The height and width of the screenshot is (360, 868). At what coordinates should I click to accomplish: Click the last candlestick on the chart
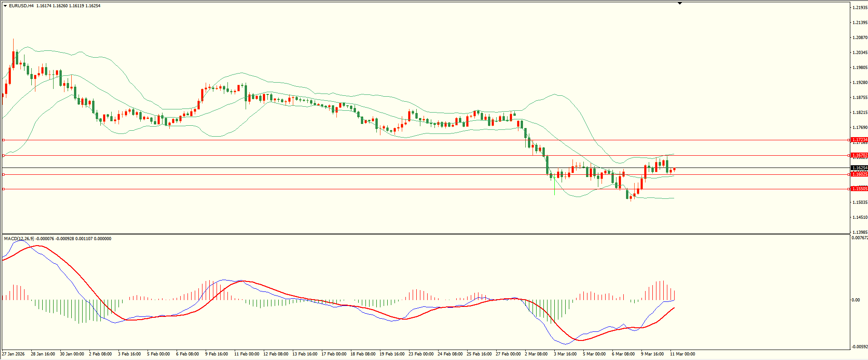click(x=674, y=169)
